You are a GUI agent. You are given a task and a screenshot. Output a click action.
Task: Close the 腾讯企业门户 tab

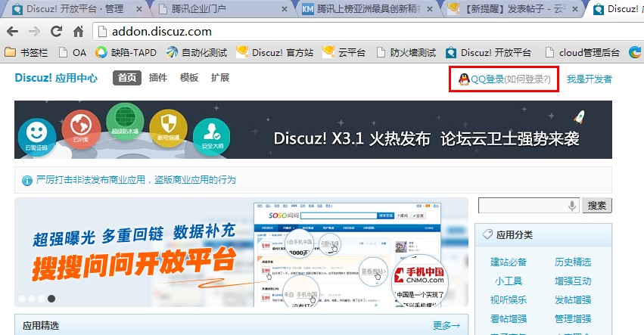tap(285, 9)
